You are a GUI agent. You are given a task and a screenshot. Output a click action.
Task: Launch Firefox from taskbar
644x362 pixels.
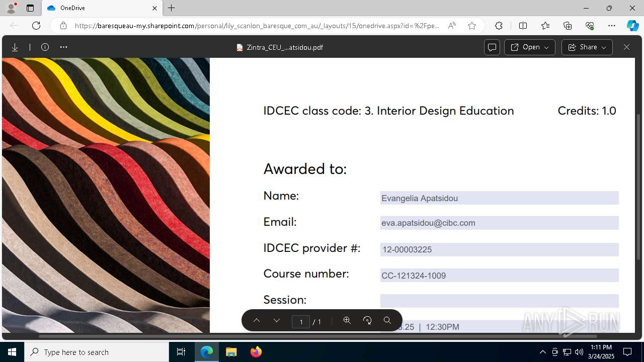tap(256, 352)
